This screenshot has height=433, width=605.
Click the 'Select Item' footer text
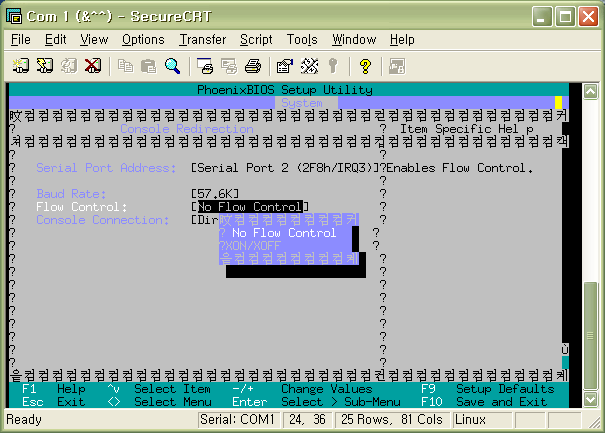(172, 389)
